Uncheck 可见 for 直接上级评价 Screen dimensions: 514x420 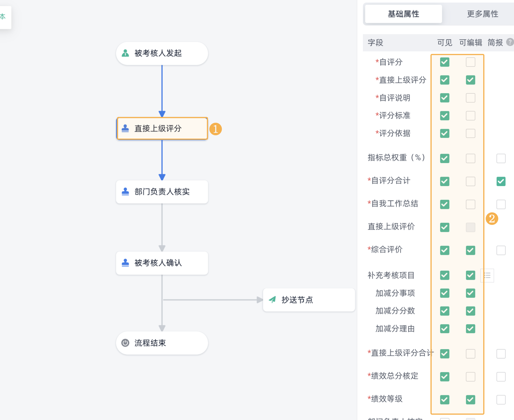tap(445, 227)
